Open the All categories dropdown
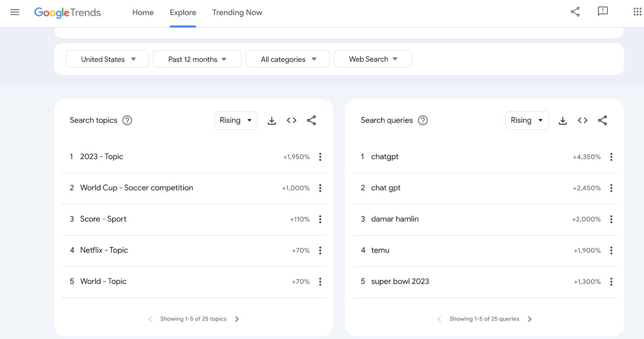 coord(287,59)
